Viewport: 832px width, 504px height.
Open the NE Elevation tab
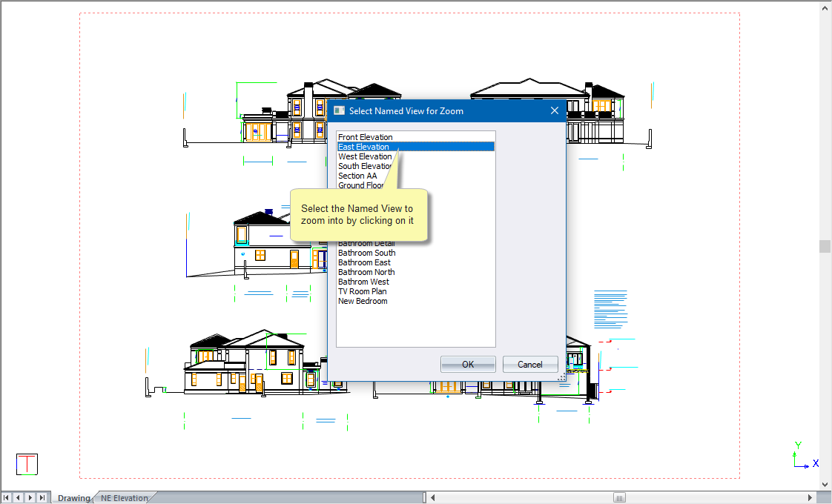[124, 498]
